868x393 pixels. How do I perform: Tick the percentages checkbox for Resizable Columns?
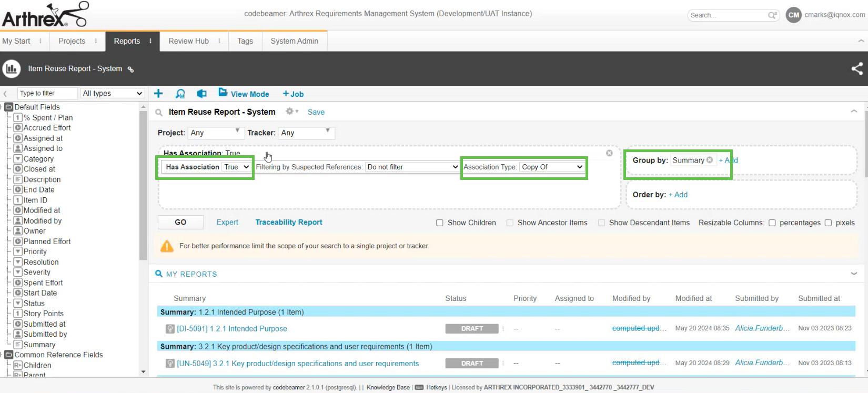click(x=772, y=223)
